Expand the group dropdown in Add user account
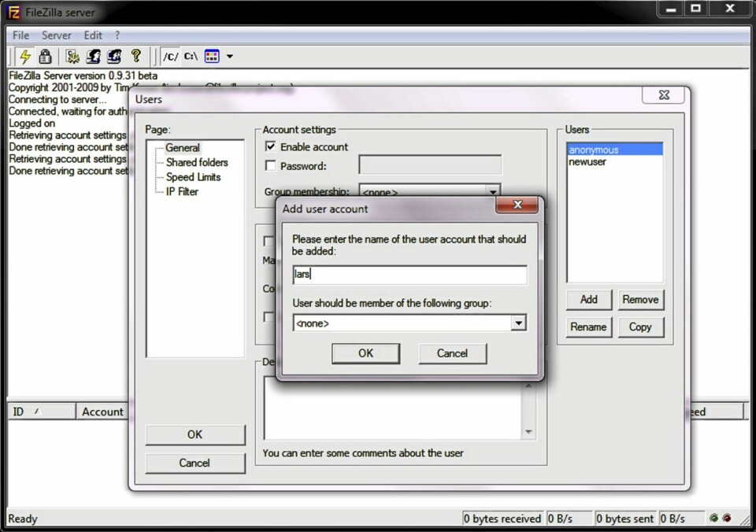Viewport: 756px width, 532px height. point(517,323)
